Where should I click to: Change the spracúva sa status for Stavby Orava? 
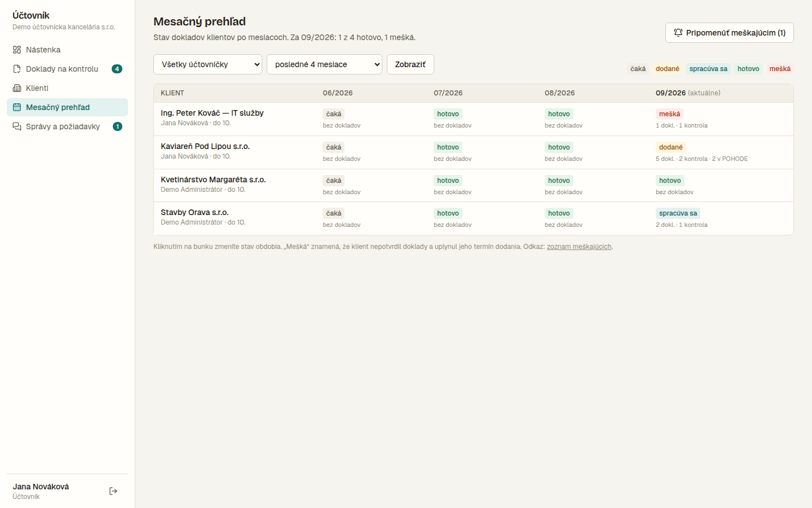click(x=678, y=213)
